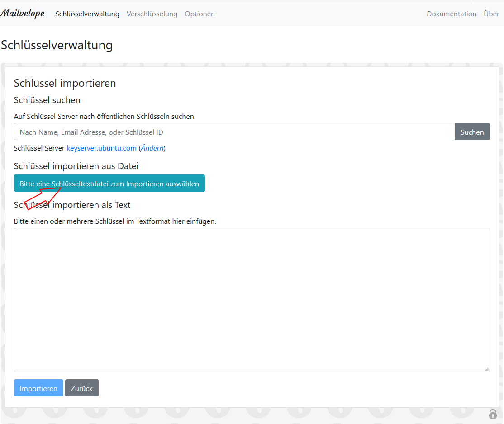Click the Suchen button

point(472,132)
